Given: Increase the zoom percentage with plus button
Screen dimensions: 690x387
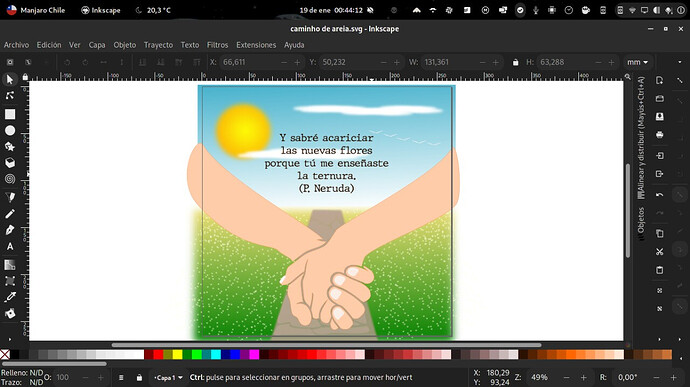Looking at the screenshot, I should tap(584, 378).
